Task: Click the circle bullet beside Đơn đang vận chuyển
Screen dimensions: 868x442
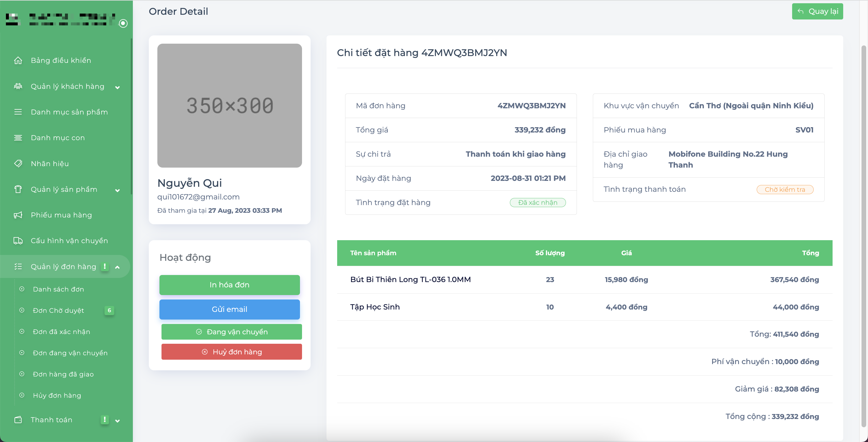Action: tap(22, 353)
